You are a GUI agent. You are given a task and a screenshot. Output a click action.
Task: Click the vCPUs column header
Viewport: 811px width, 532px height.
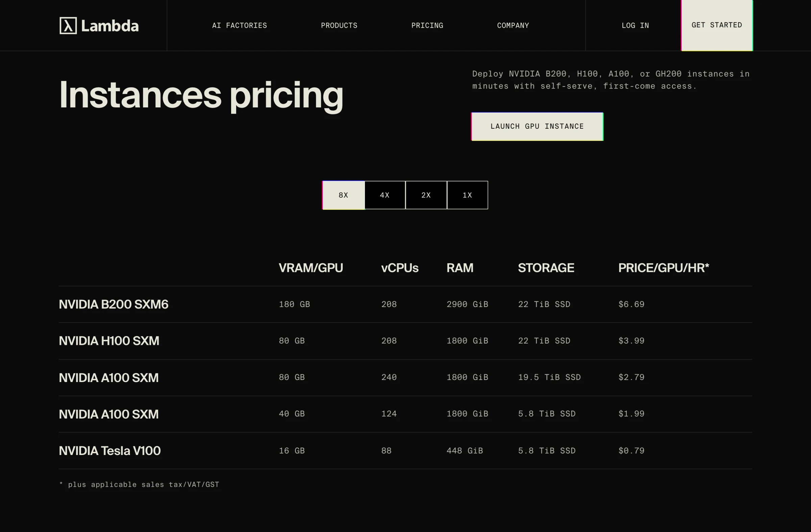pos(400,268)
